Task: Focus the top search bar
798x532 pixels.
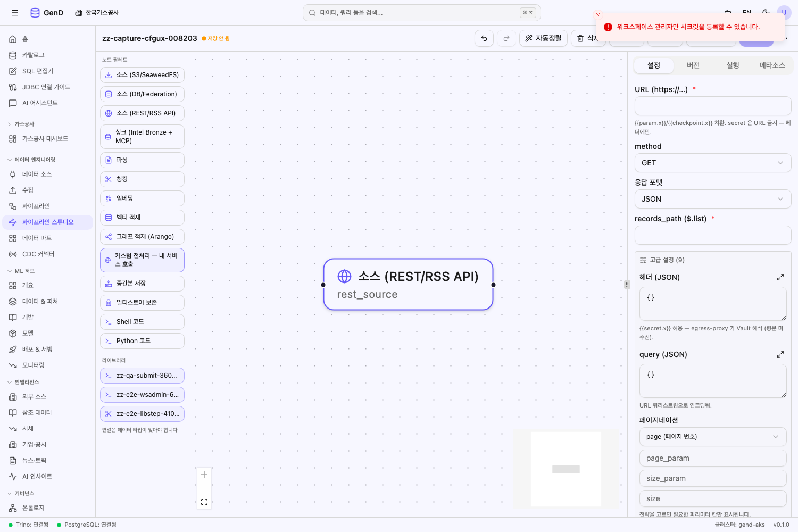Action: (422, 13)
